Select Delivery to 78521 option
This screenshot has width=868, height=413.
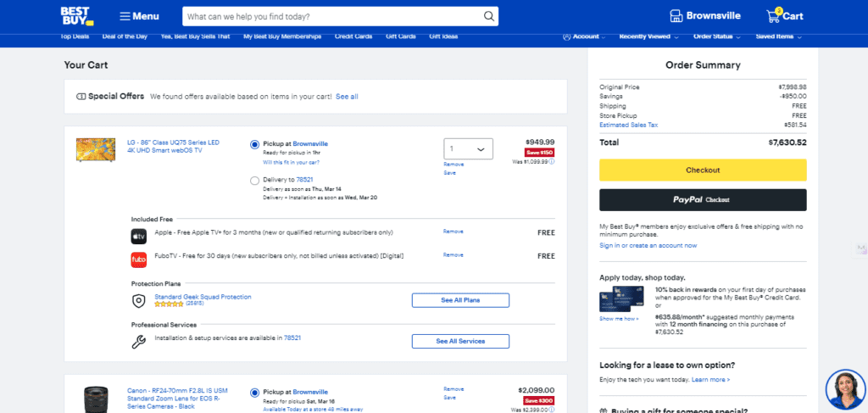click(x=254, y=181)
